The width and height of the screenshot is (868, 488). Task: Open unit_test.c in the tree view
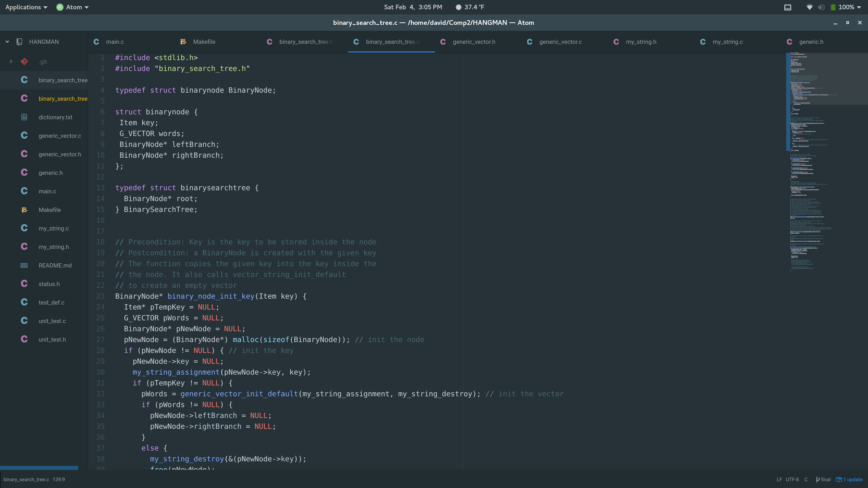click(52, 321)
